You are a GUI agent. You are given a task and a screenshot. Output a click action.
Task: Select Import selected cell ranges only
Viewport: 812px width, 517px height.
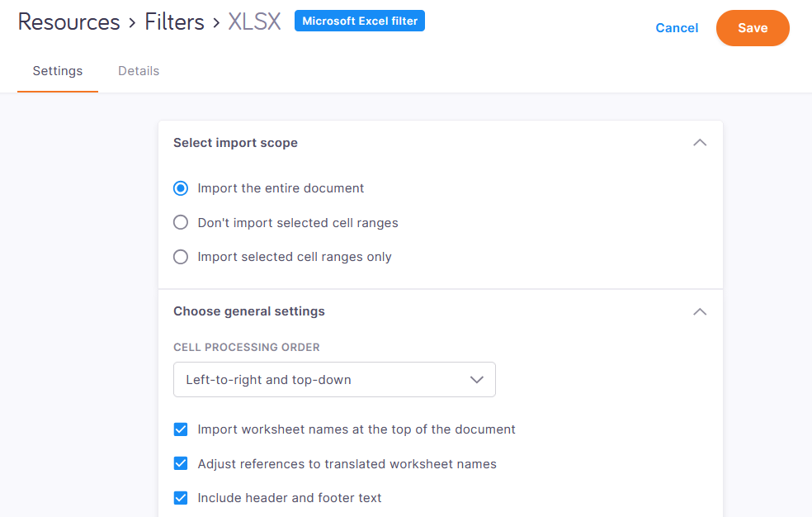[180, 257]
